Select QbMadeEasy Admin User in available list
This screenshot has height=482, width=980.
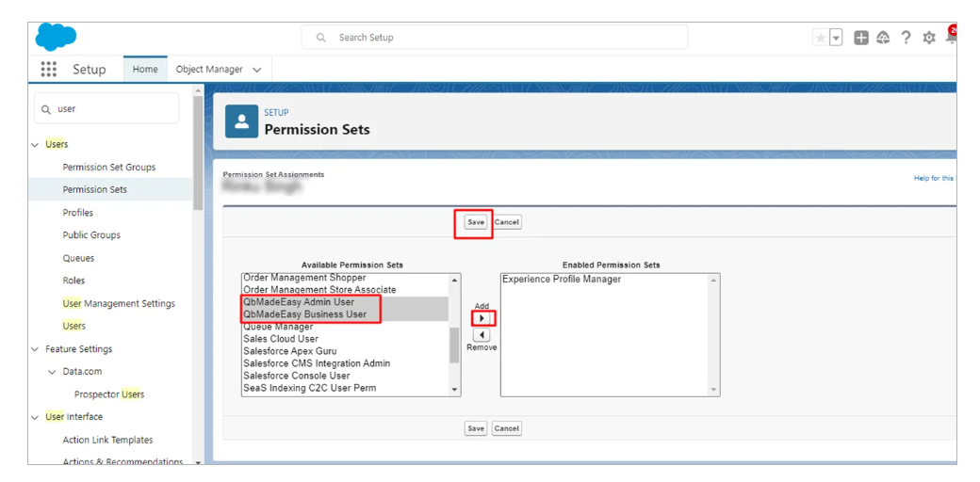299,302
